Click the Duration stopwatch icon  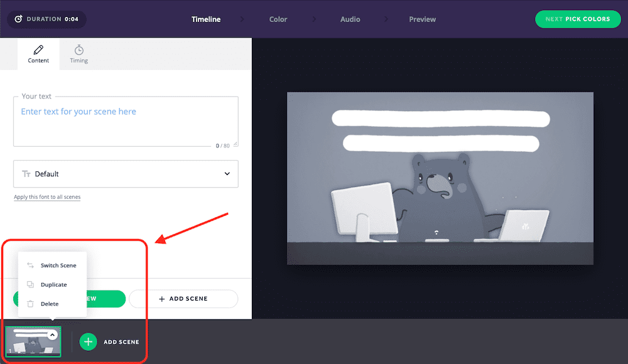tap(19, 19)
